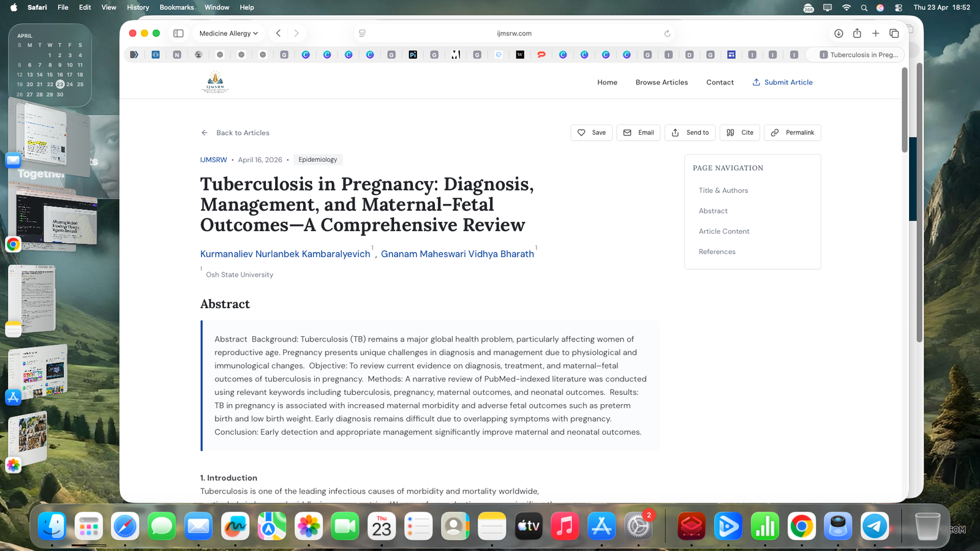
Task: Open the Bookmarks menu in menu bar
Action: (176, 7)
